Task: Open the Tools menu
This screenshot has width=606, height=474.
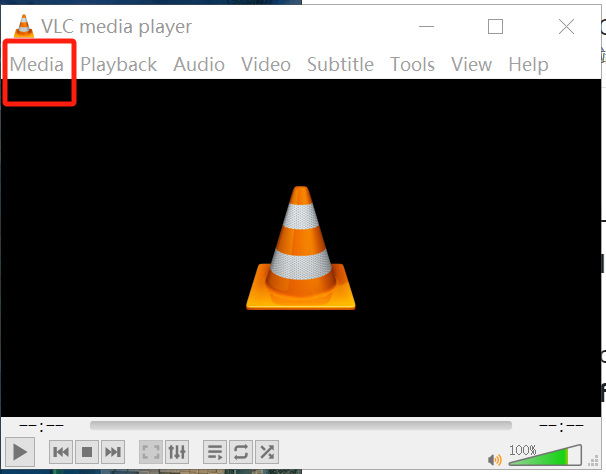Action: (412, 64)
